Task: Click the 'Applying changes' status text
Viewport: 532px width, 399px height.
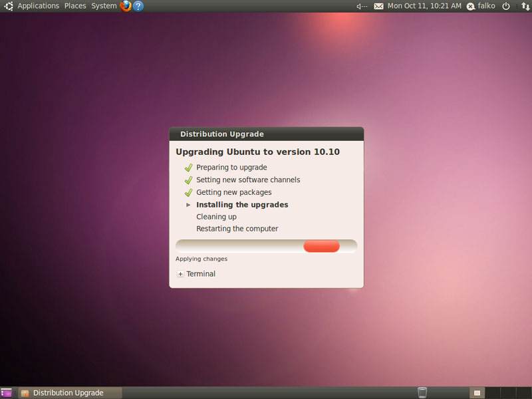Action: [x=201, y=259]
